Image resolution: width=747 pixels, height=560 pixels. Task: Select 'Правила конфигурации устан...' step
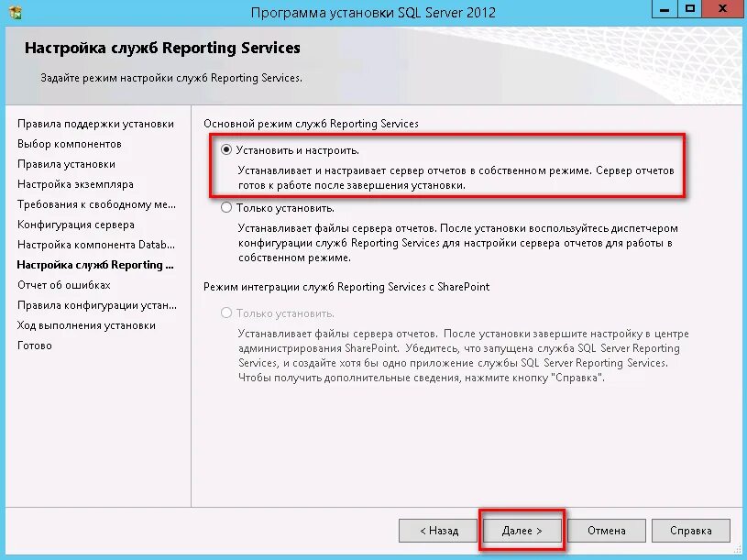(x=97, y=305)
